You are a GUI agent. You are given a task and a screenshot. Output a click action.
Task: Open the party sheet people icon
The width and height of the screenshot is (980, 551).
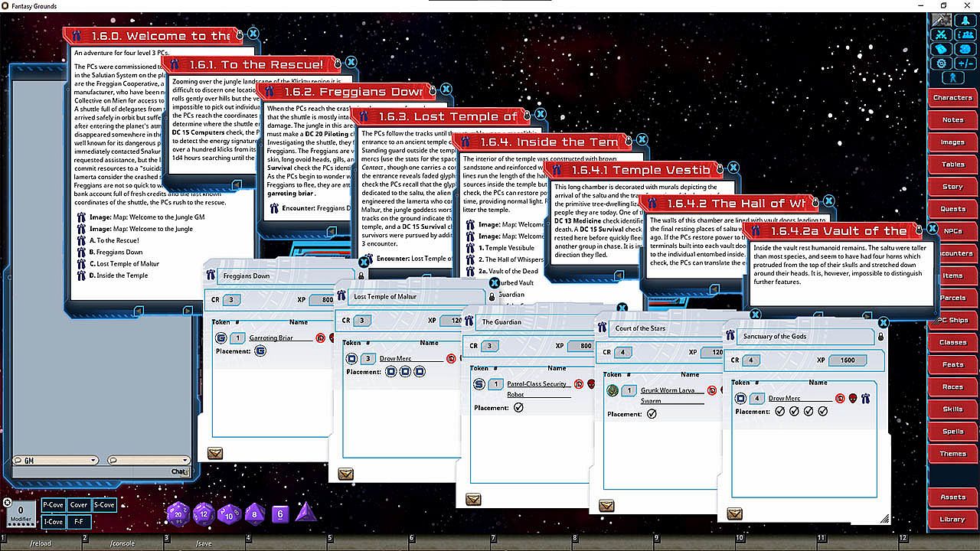(965, 34)
